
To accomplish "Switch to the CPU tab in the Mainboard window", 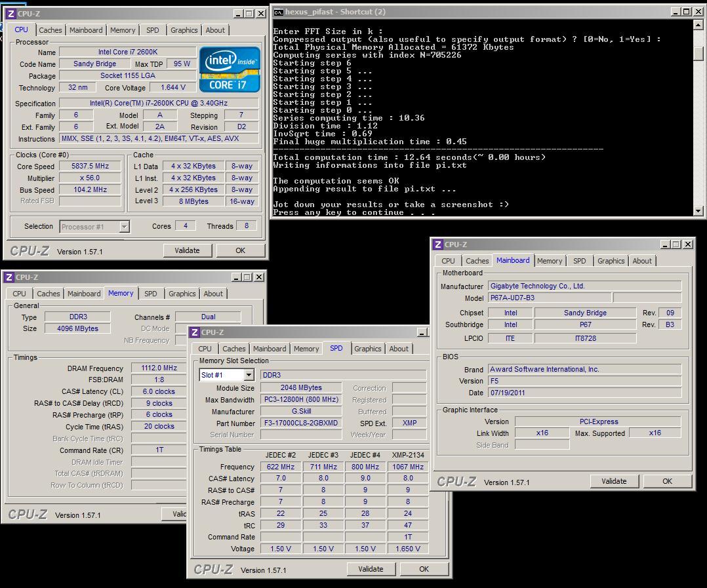I will [x=448, y=261].
